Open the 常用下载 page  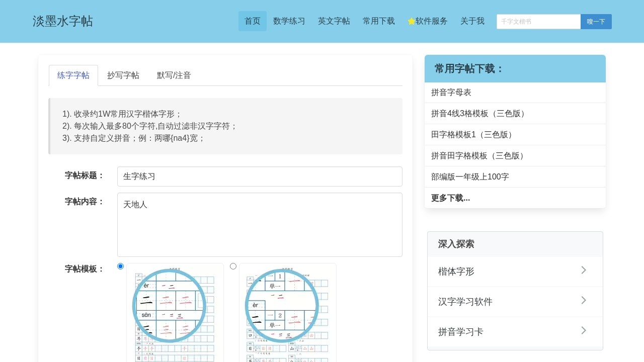coord(378,21)
